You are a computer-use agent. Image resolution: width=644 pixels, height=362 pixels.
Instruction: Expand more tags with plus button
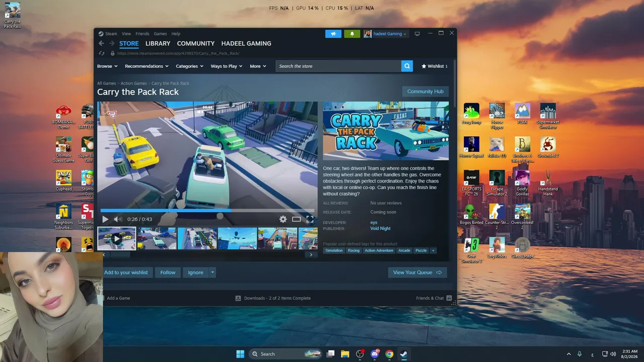click(433, 250)
